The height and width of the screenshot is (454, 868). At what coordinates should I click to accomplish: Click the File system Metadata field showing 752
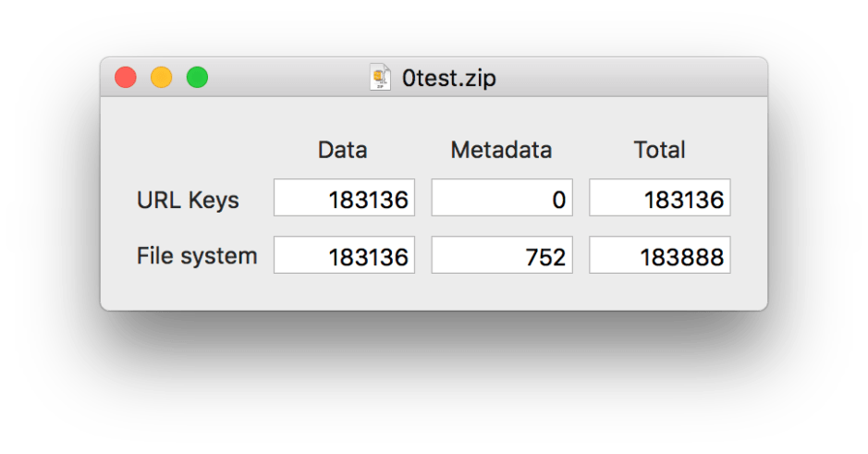point(502,255)
